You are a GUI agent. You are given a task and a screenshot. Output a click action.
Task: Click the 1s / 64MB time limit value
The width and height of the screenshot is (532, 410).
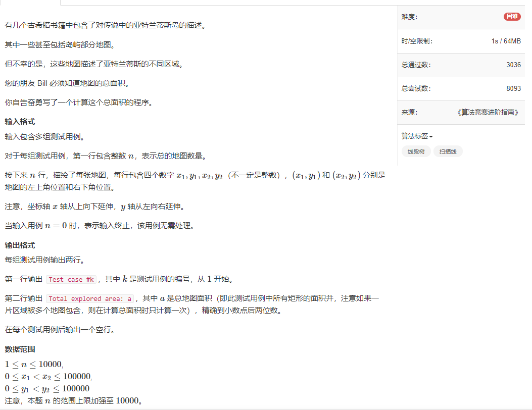(506, 41)
